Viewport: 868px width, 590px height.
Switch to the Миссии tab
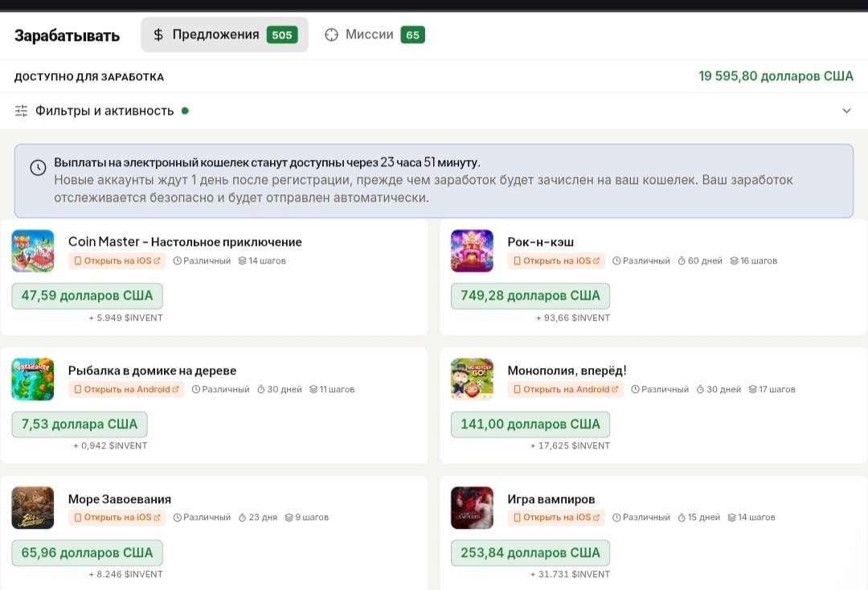(x=375, y=35)
